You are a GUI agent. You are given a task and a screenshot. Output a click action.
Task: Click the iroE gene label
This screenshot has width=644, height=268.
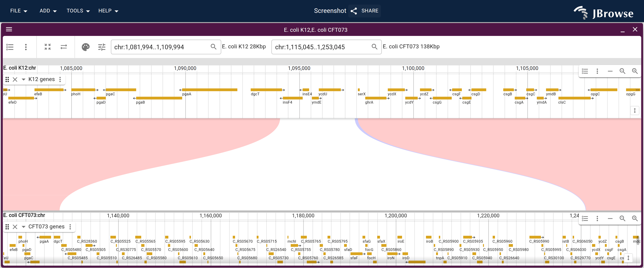click(x=401, y=242)
